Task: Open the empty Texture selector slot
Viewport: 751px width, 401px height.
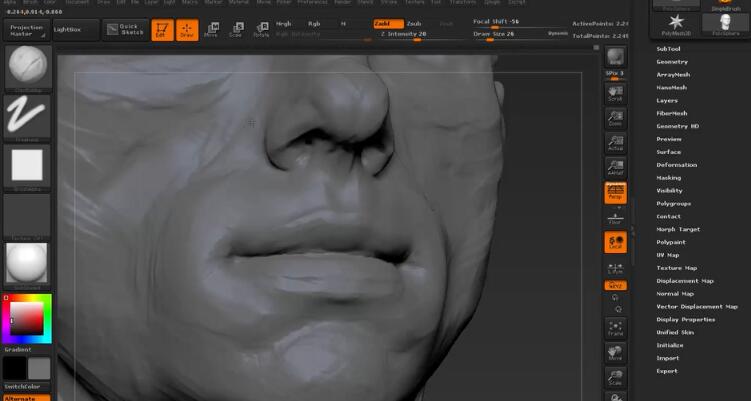Action: pos(27,216)
